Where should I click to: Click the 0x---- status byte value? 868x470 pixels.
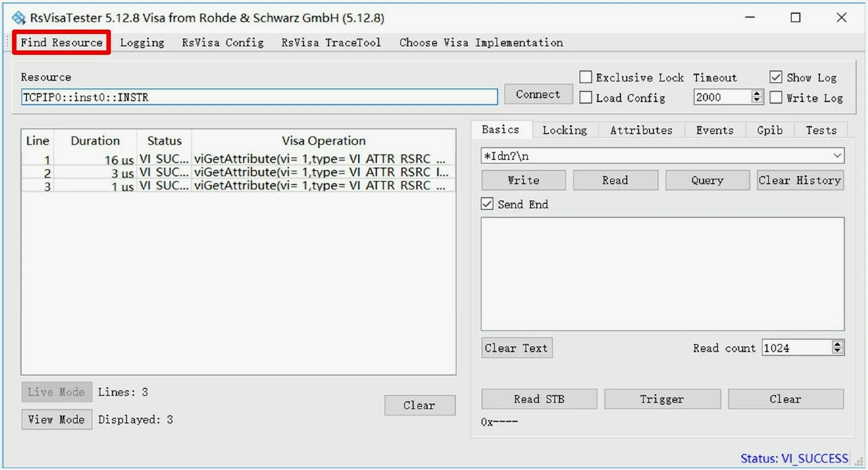point(499,422)
